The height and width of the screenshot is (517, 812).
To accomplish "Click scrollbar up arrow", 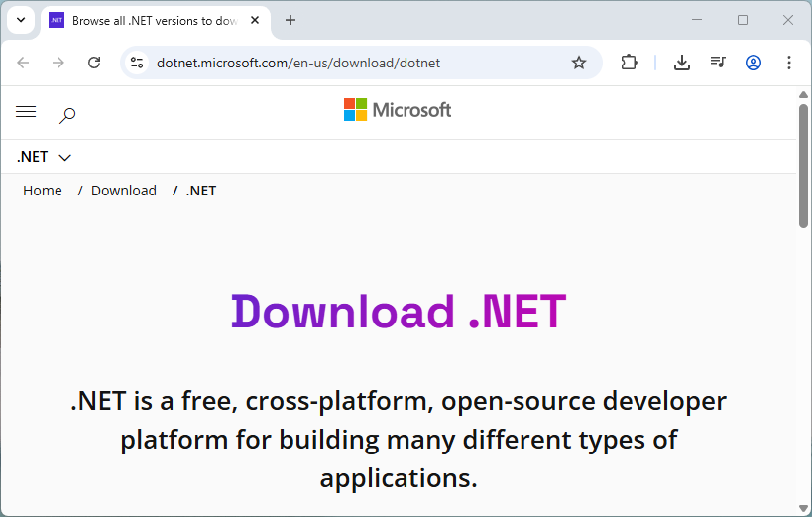I will (x=803, y=95).
